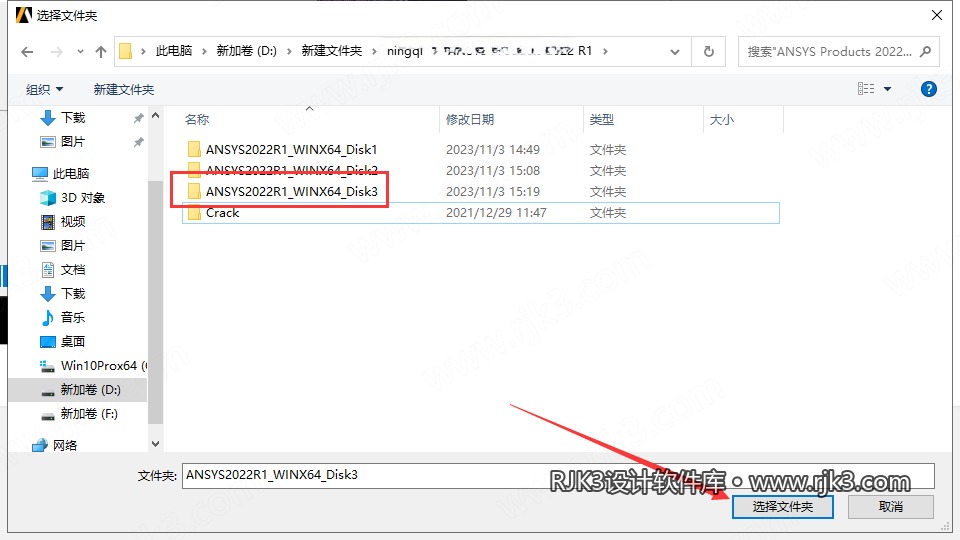Open 音乐 in sidebar
The width and height of the screenshot is (960, 540).
(x=73, y=317)
